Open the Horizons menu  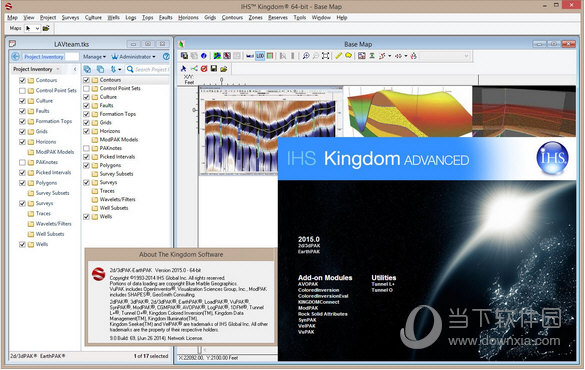[x=188, y=18]
